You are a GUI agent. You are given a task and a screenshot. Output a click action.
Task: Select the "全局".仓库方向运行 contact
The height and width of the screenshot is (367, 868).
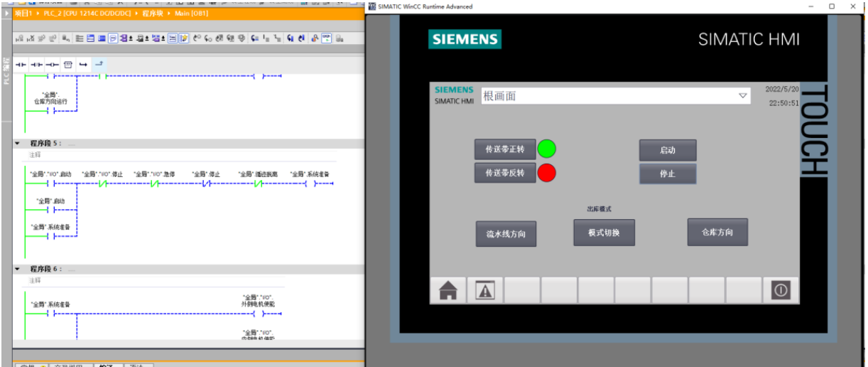pos(50,110)
